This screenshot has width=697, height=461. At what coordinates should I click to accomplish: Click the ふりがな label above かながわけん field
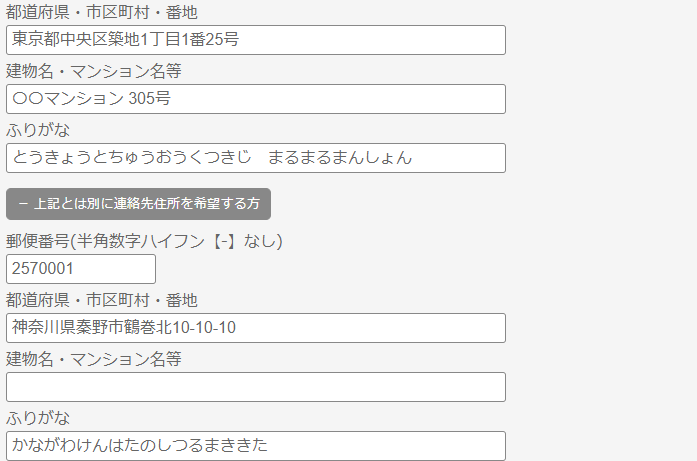click(38, 417)
